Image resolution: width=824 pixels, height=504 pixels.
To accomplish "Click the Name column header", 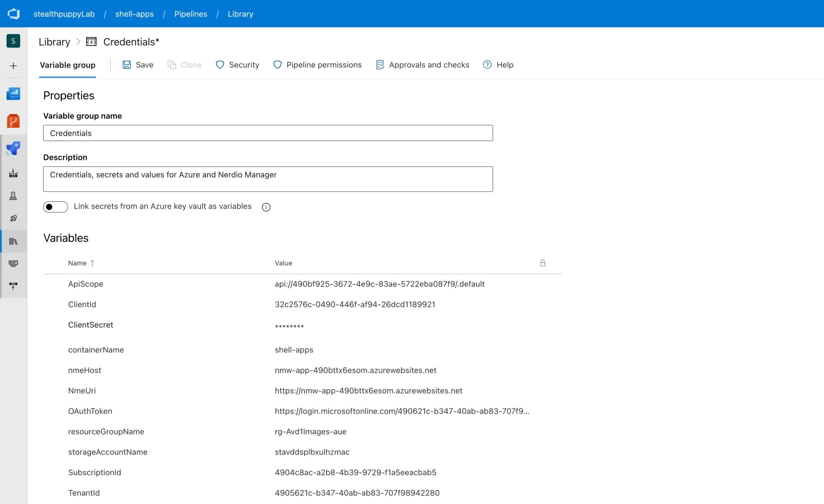I will click(77, 263).
